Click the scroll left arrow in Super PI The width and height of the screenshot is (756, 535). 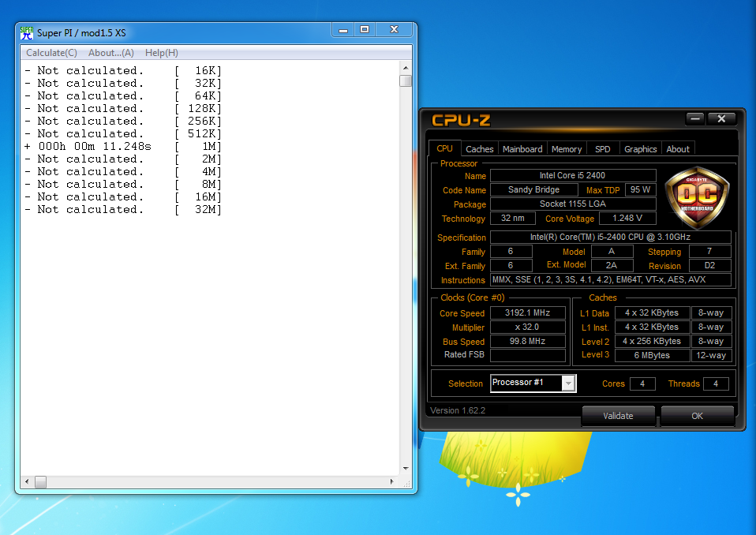(x=27, y=481)
